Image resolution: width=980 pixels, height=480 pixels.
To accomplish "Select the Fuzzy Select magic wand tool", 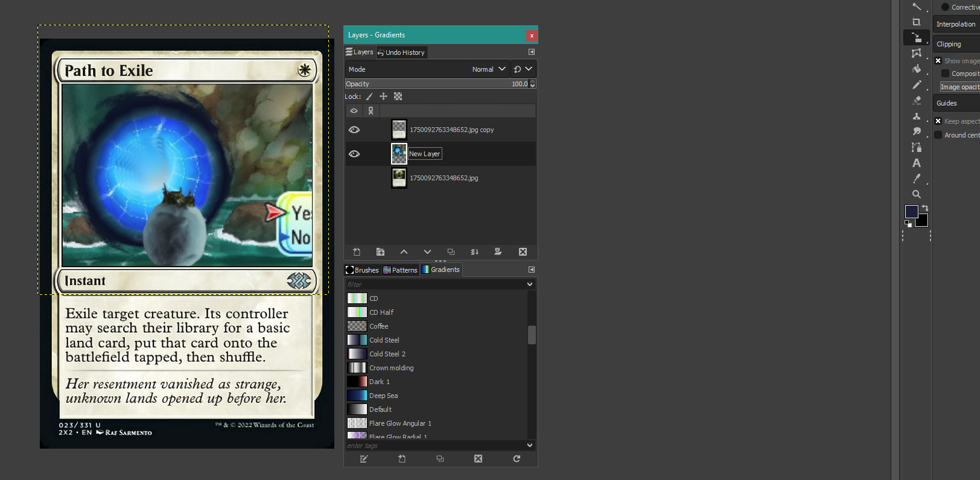I will pos(916,7).
